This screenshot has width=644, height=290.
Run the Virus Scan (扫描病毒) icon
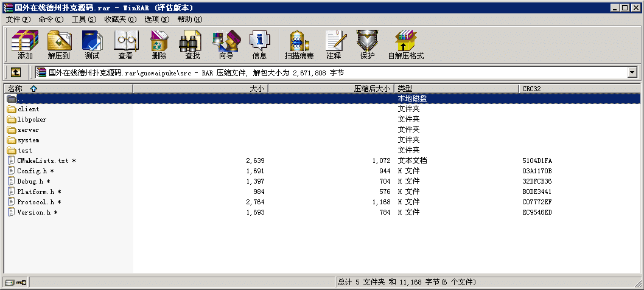299,45
